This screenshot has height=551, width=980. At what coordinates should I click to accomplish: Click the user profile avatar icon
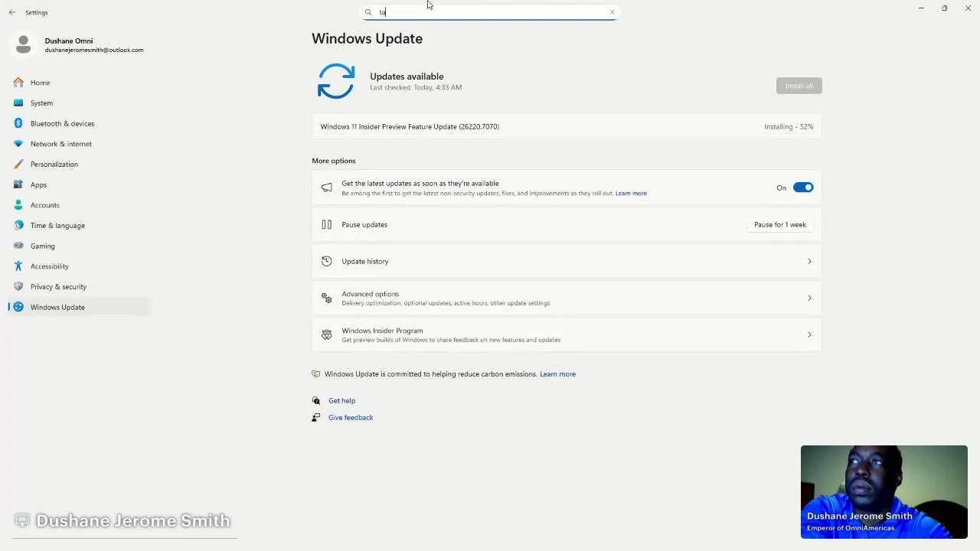click(24, 45)
